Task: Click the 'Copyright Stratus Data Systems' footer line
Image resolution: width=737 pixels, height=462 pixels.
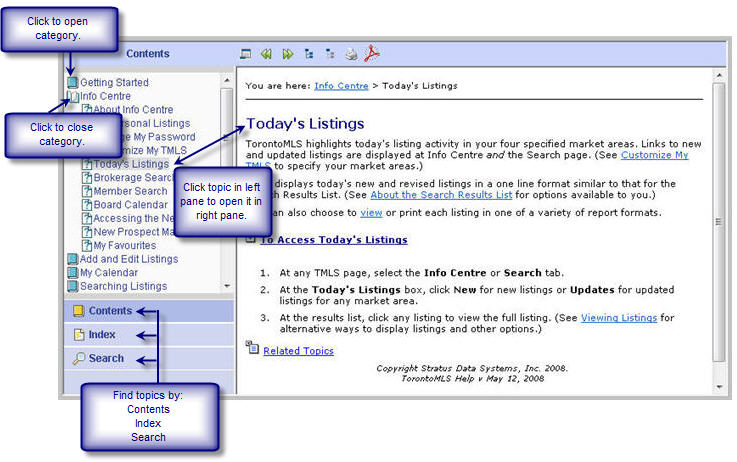Action: click(x=472, y=368)
